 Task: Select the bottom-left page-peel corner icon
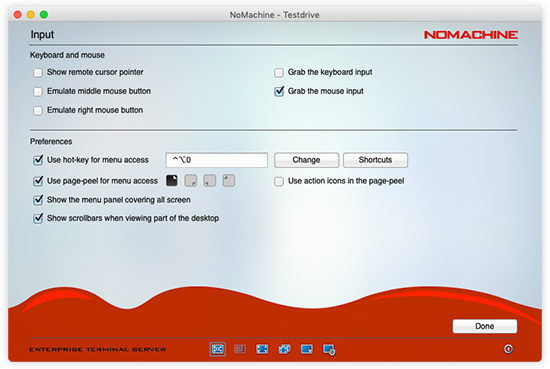pyautogui.click(x=210, y=181)
